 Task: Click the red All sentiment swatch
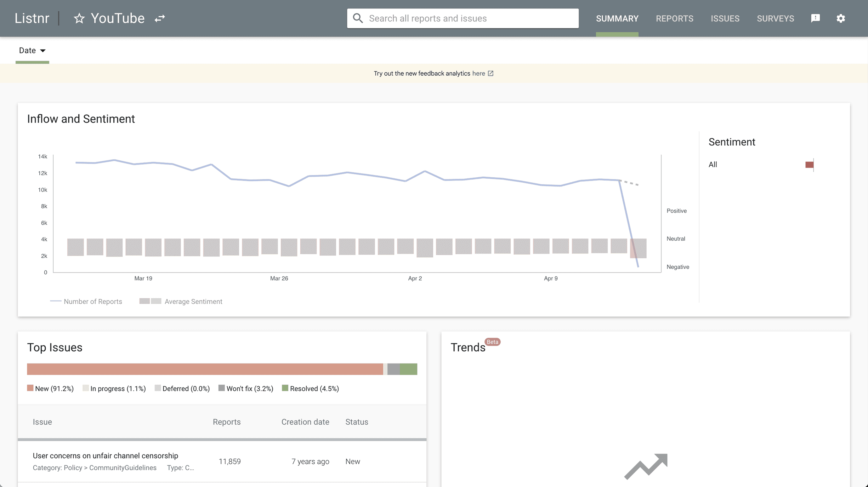(809, 164)
